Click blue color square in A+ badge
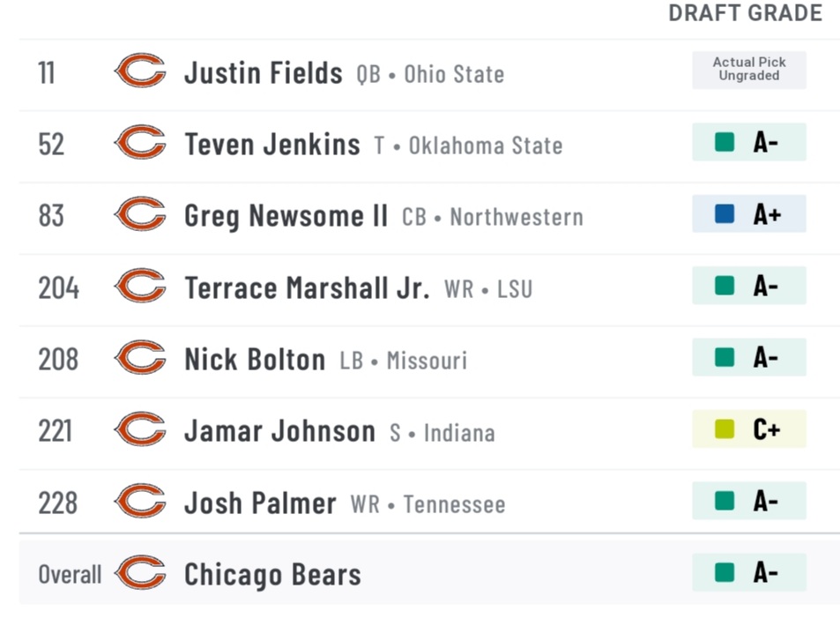Viewport: 840px width, 626px height. [x=725, y=214]
